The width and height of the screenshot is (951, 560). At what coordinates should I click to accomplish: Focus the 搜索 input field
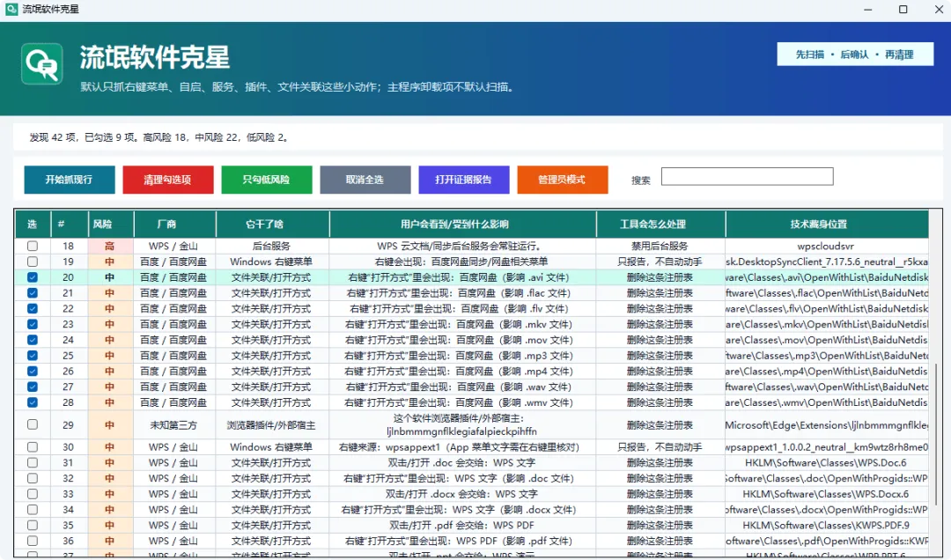pyautogui.click(x=748, y=177)
